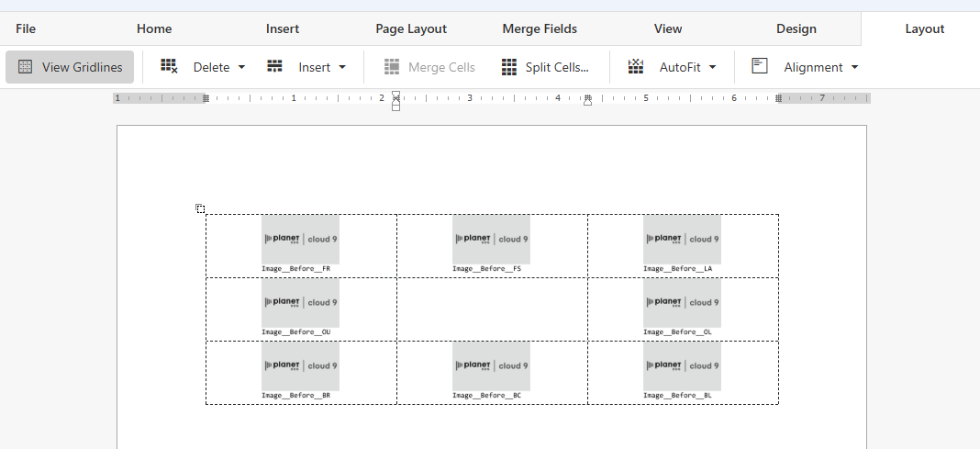Click the table move handle icon
Viewport: 980px width, 449px height.
(x=200, y=208)
